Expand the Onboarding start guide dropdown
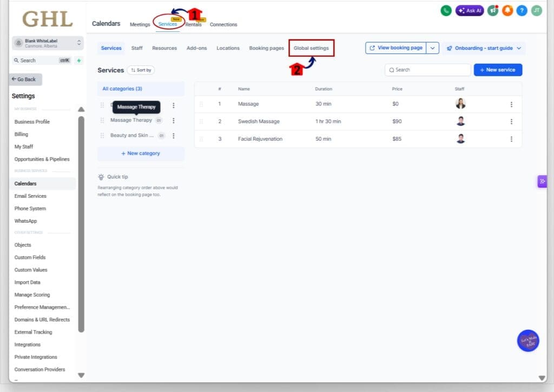Viewport: 554px width, 392px height. tap(484, 48)
